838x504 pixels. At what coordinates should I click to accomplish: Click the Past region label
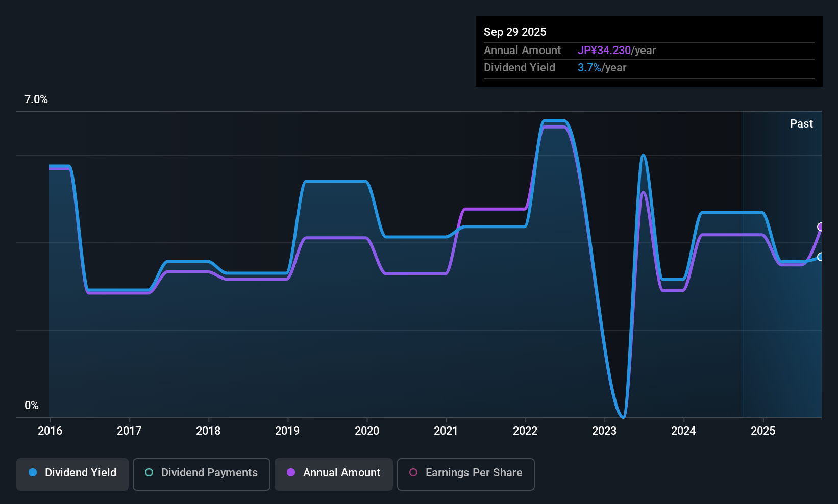[801, 124]
